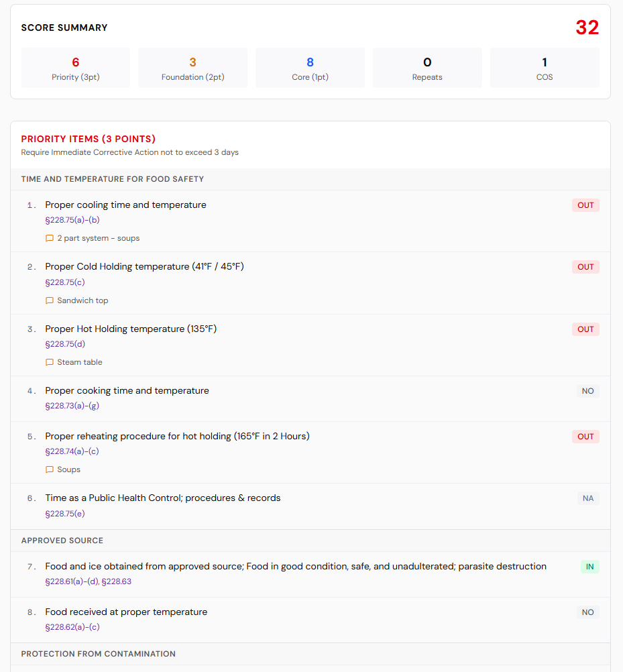The height and width of the screenshot is (672, 623).
Task: Click the comment icon beside "2 part system – soups"
Action: click(49, 238)
